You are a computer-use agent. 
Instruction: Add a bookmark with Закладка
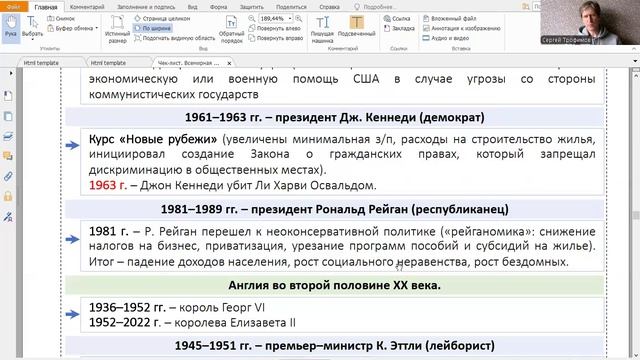pyautogui.click(x=399, y=28)
